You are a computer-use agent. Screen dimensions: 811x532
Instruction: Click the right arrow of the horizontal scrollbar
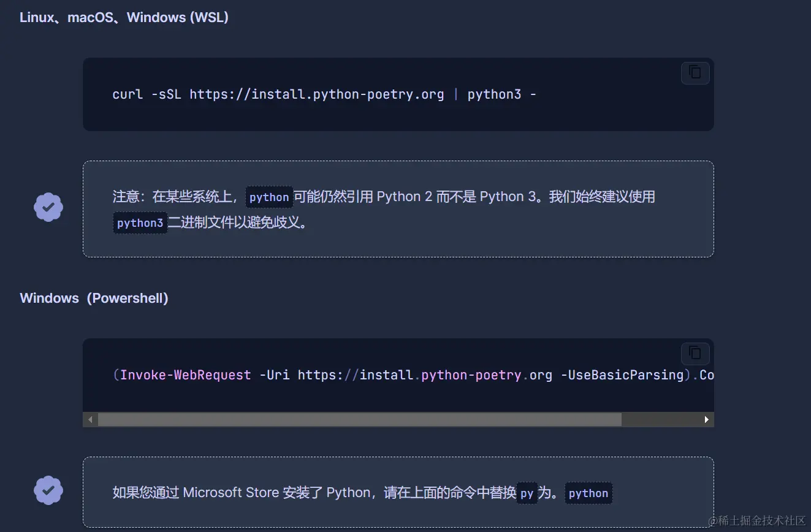click(x=706, y=419)
